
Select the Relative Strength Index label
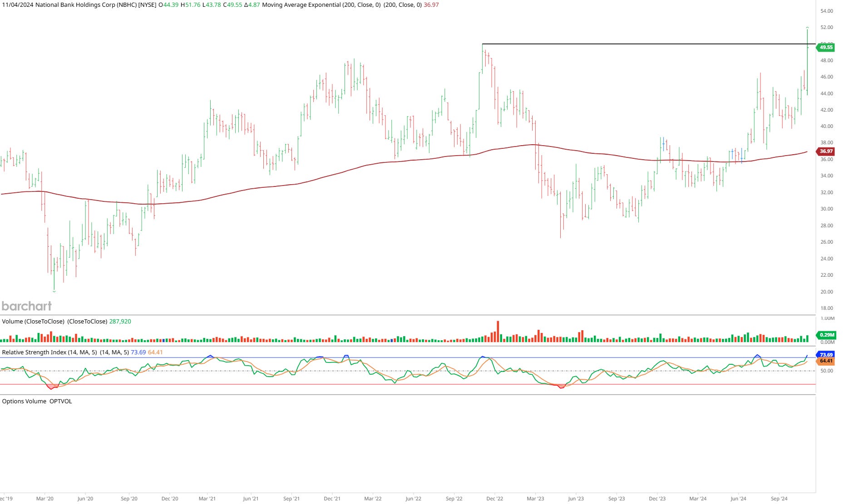[34, 352]
